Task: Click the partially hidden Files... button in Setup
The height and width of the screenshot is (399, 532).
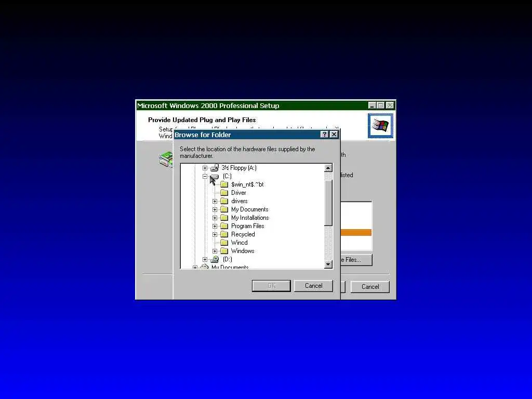Action: click(x=356, y=260)
